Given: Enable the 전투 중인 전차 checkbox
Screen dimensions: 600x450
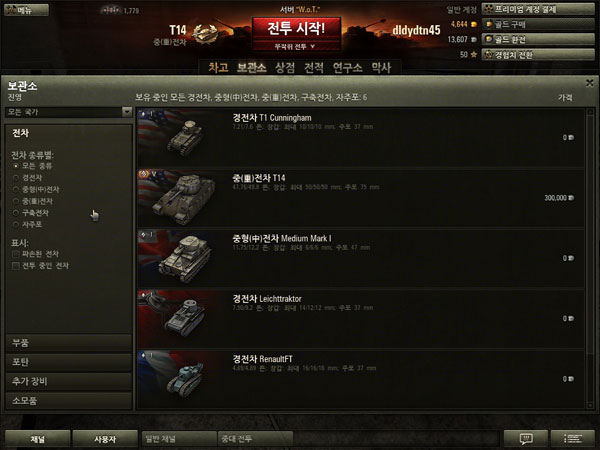Looking at the screenshot, I should point(16,266).
